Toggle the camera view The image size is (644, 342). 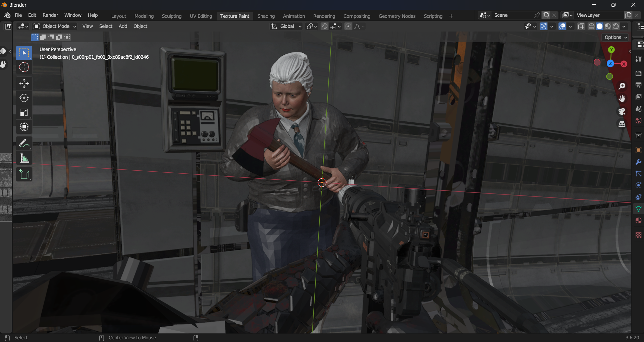click(x=622, y=111)
